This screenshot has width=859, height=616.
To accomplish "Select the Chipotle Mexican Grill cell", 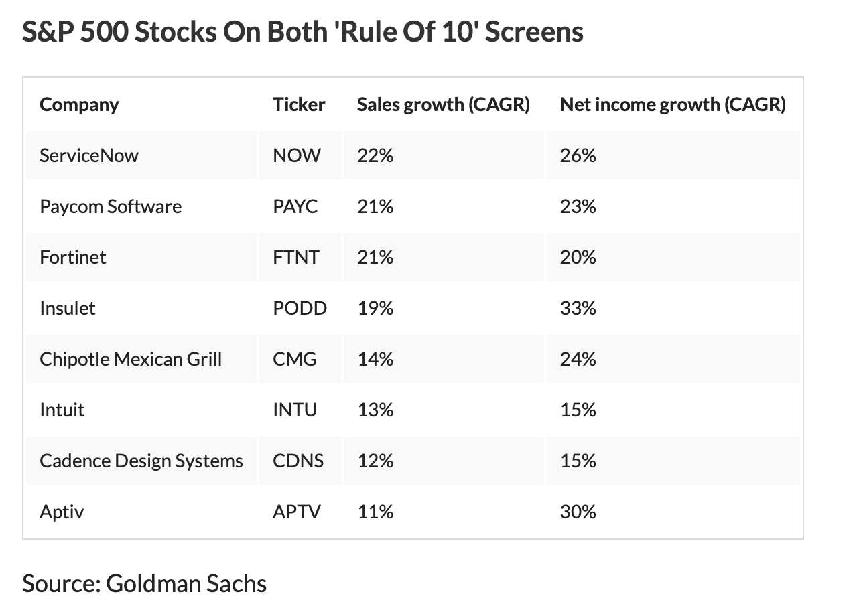I will tap(131, 360).
